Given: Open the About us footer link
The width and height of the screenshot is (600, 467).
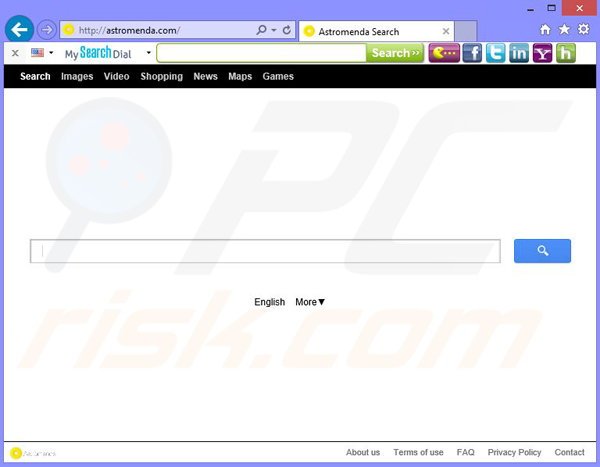Looking at the screenshot, I should [x=363, y=452].
